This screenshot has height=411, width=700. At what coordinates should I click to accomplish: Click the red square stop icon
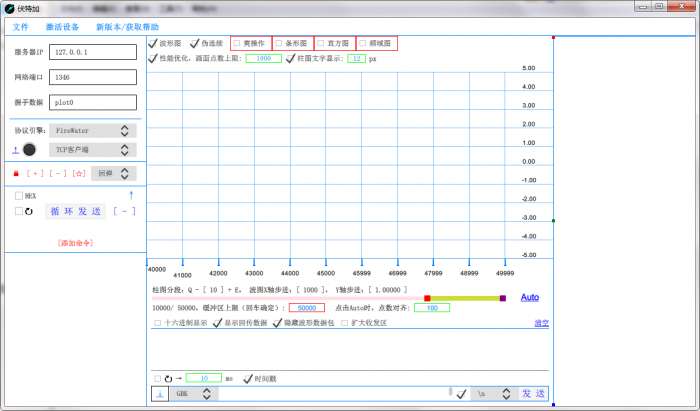pyautogui.click(x=16, y=173)
